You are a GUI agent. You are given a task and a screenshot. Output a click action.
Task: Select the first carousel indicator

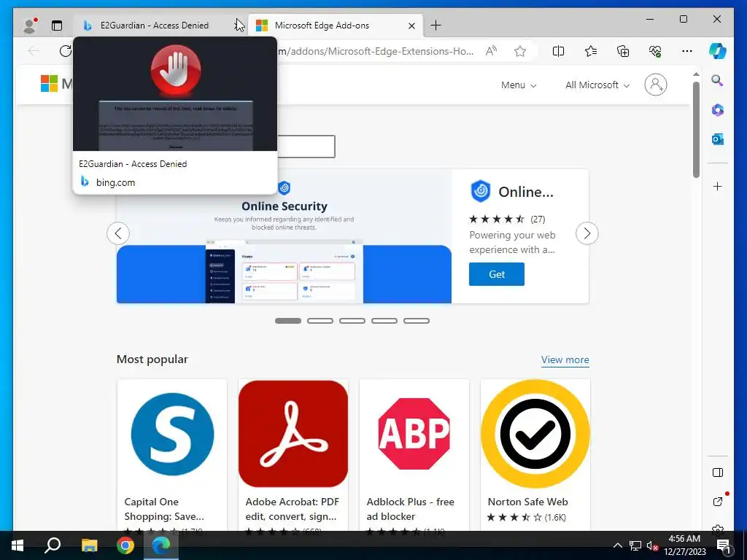pyautogui.click(x=288, y=321)
